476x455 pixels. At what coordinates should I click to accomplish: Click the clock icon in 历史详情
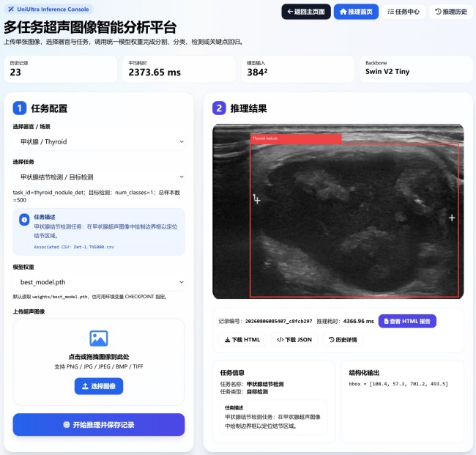click(332, 339)
